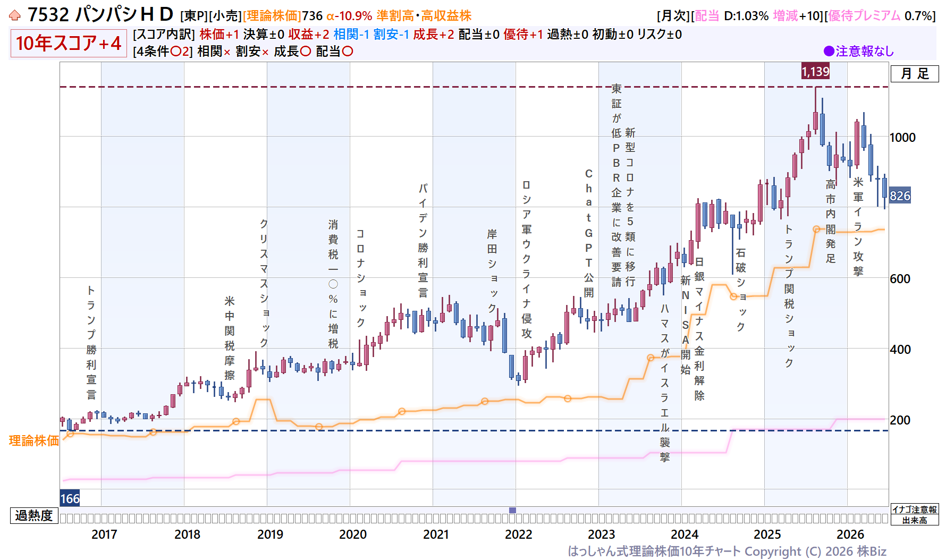This screenshot has width=946, height=560.
Task: Click the 米中関税摩擦 event annotation
Action: coord(230,338)
